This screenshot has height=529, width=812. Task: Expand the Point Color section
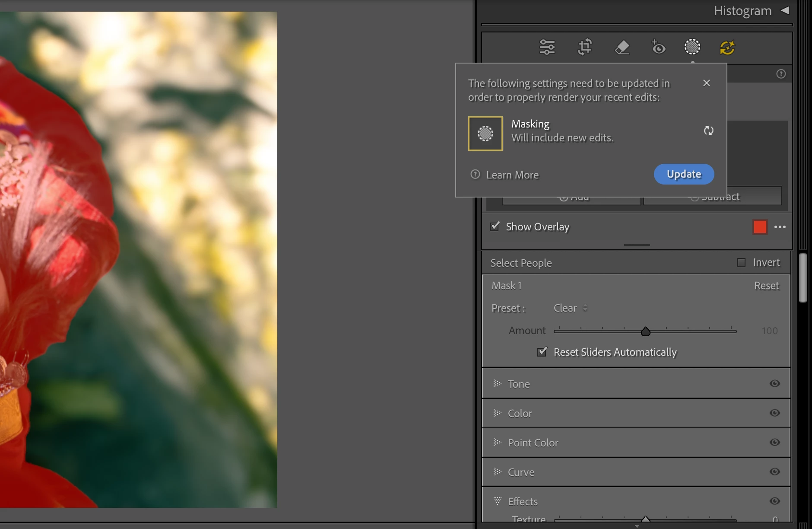click(498, 442)
